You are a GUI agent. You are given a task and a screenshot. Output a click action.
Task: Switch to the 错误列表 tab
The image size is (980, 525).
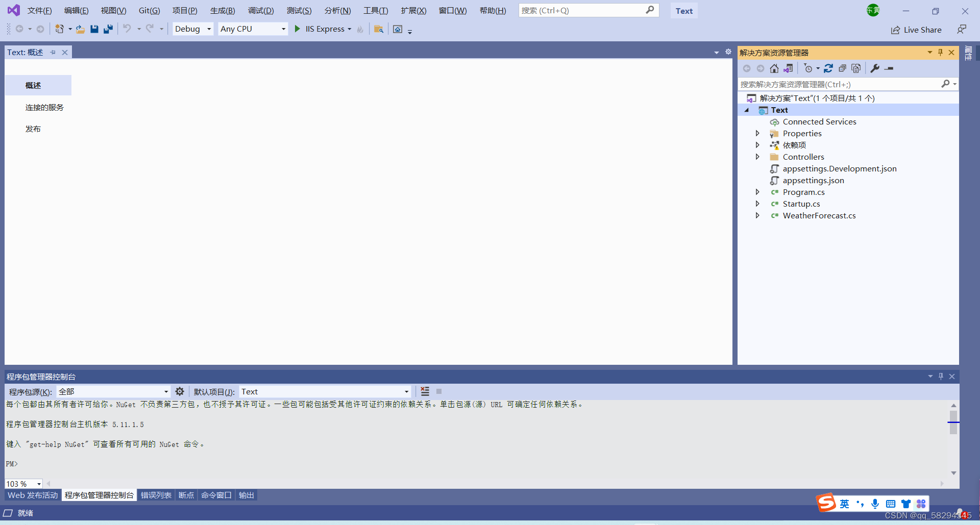point(156,494)
